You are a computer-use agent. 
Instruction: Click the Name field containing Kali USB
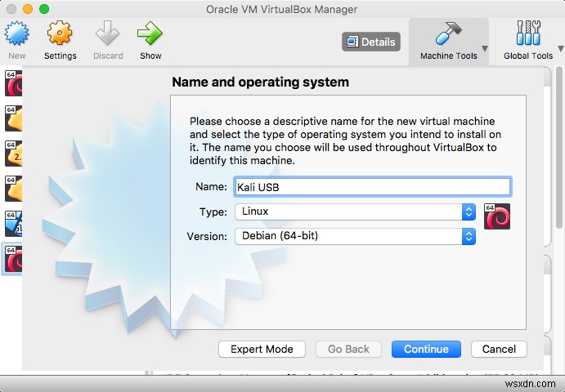[373, 187]
